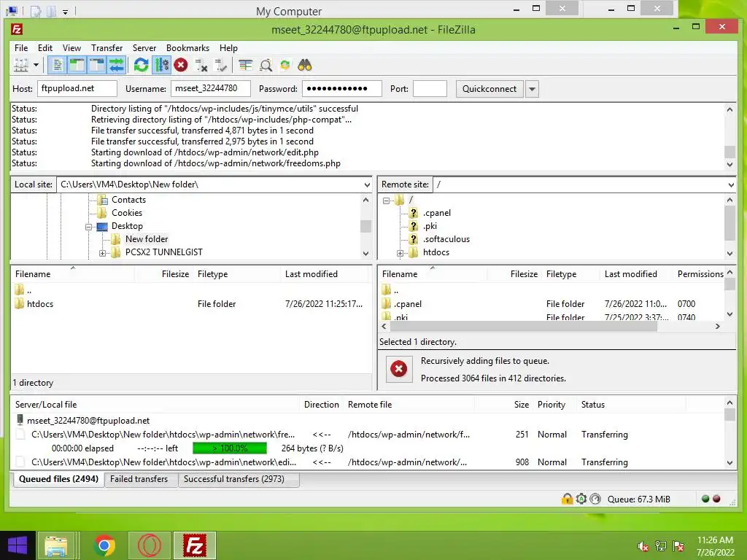This screenshot has height=560, width=747.
Task: Sort local list by Filesize column
Action: click(x=175, y=274)
